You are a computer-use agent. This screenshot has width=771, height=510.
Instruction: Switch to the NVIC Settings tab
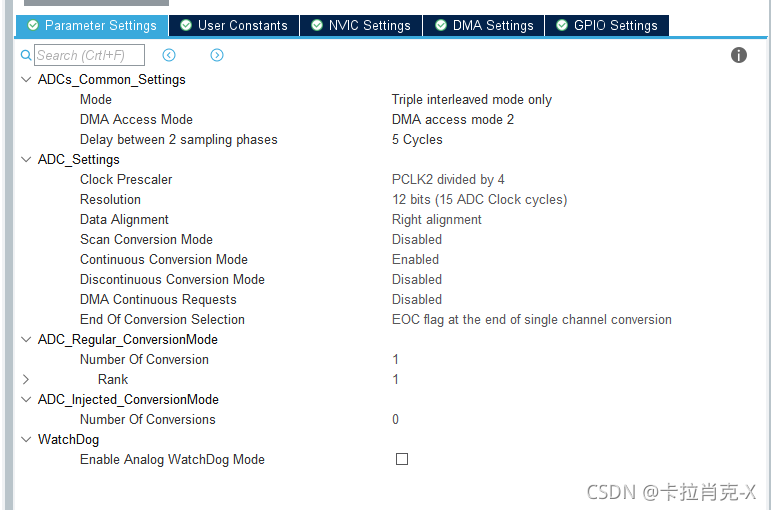(361, 25)
